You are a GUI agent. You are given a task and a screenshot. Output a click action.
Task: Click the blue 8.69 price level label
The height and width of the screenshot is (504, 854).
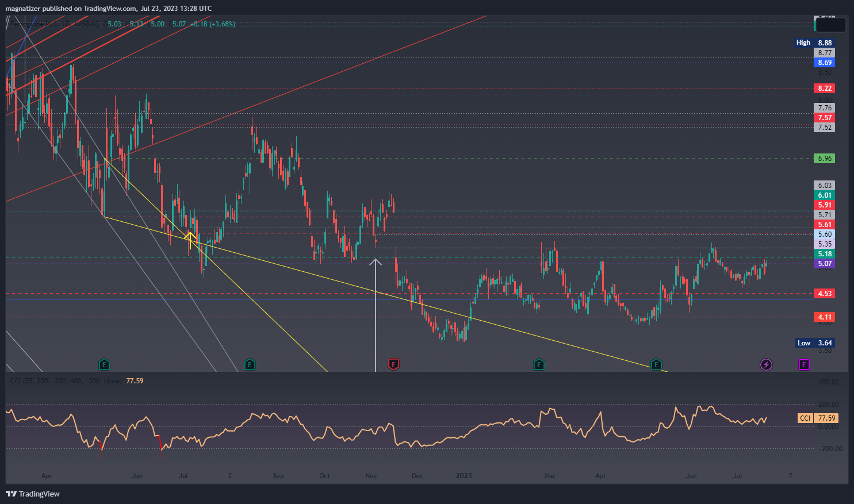pyautogui.click(x=824, y=63)
